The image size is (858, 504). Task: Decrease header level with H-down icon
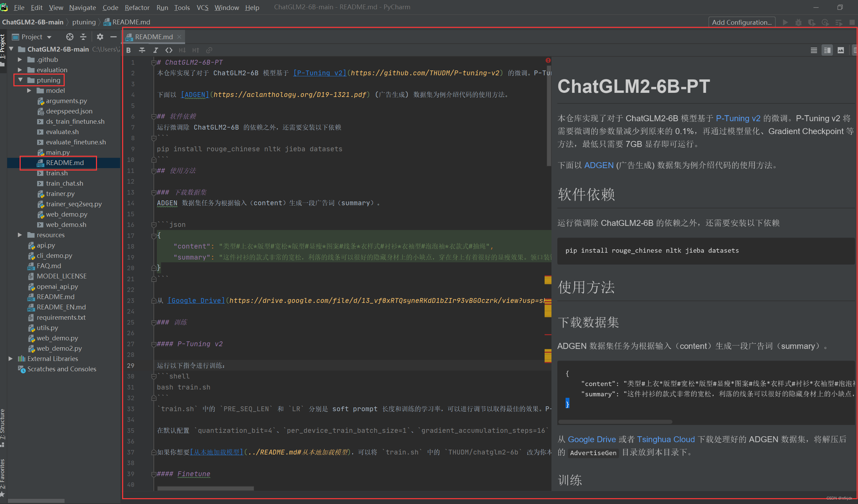tap(182, 50)
